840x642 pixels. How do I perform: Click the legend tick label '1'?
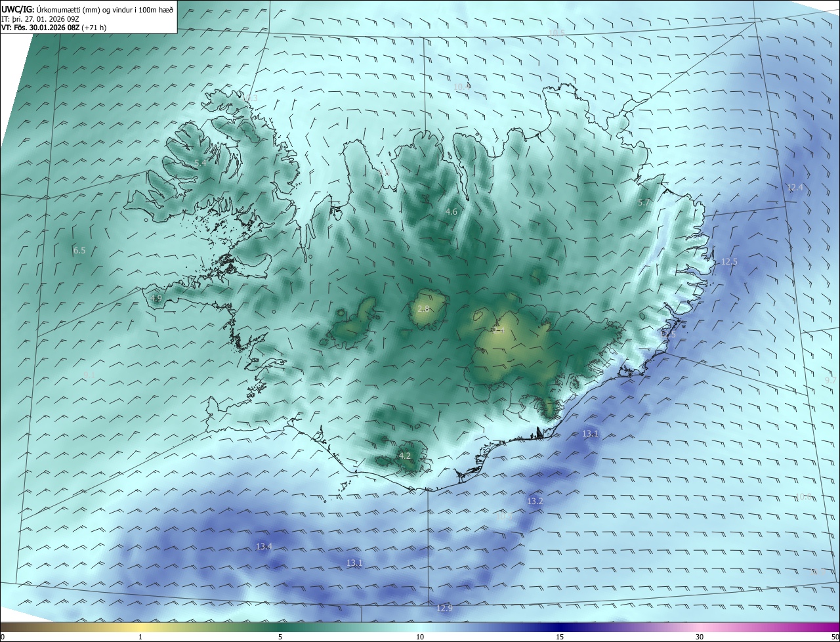tap(140, 637)
